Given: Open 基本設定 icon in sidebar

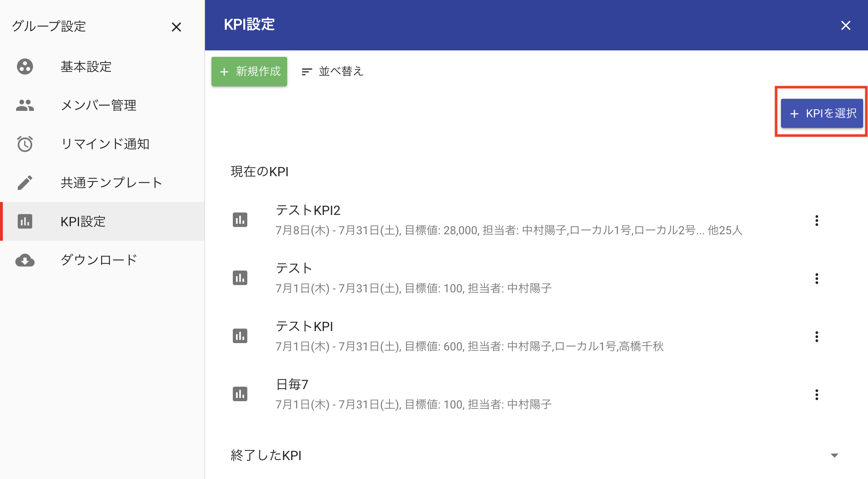Looking at the screenshot, I should (x=25, y=67).
